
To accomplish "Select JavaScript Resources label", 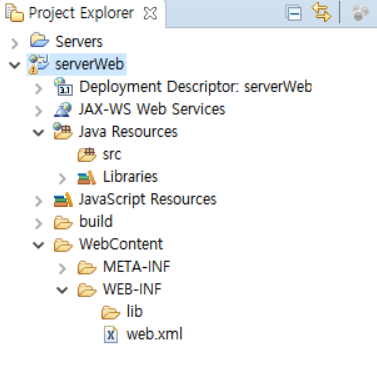I will pos(148,199).
